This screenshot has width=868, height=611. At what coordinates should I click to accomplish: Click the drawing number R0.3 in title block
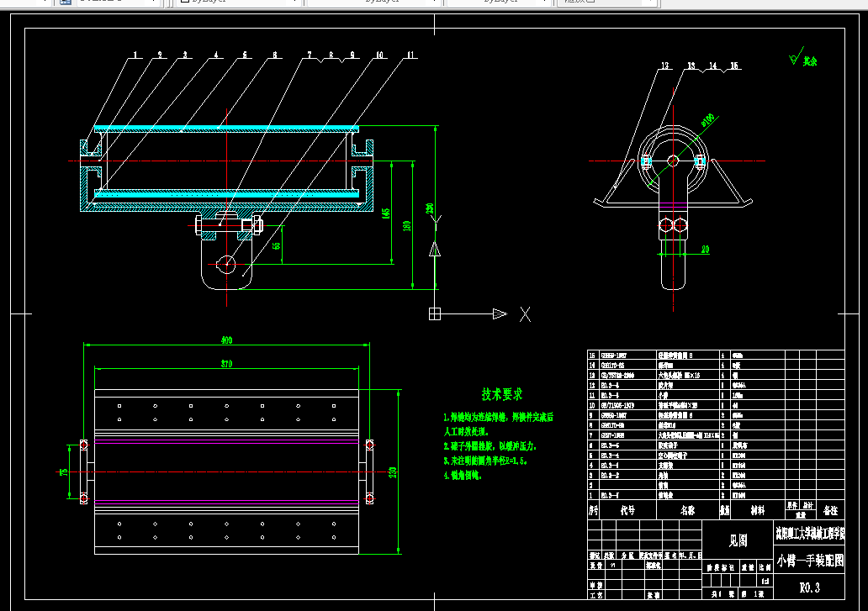[810, 587]
